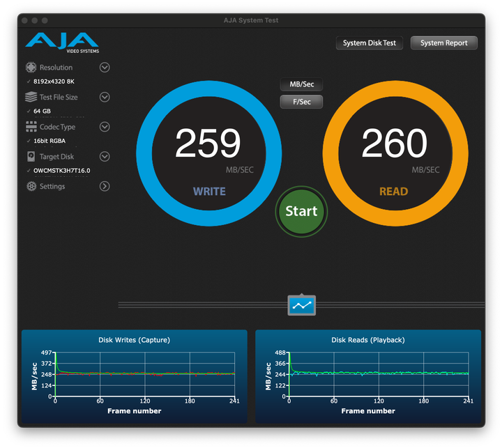
Task: Click the Settings gear icon
Action: 31,187
